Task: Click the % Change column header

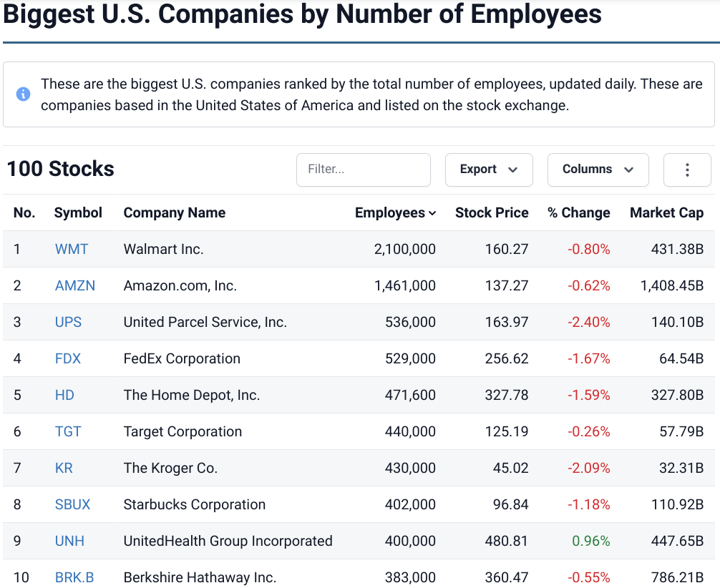Action: click(579, 212)
